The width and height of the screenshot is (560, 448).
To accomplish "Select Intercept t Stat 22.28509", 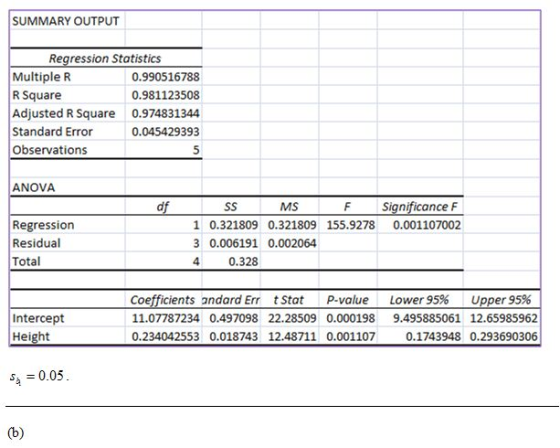I will (292, 318).
